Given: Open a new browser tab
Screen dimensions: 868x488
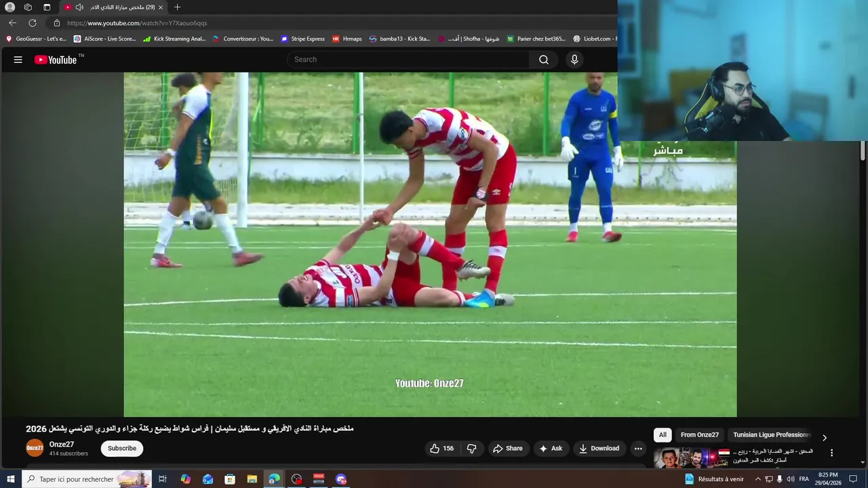Looking at the screenshot, I should (x=177, y=7).
